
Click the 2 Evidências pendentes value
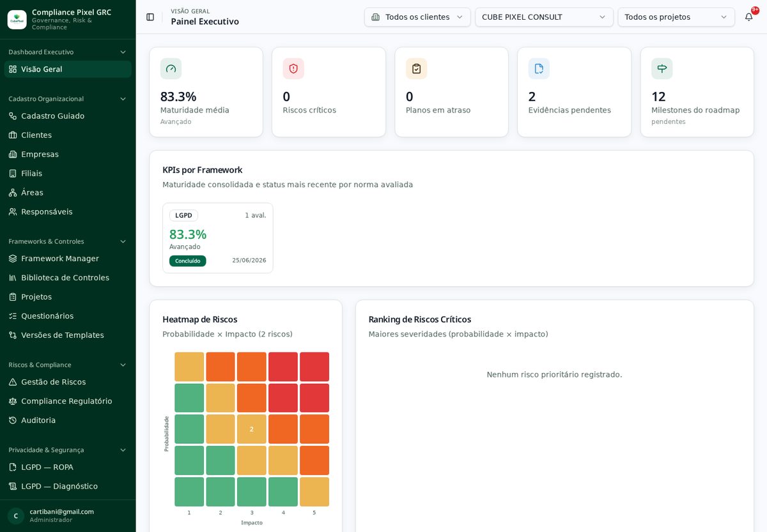click(532, 96)
